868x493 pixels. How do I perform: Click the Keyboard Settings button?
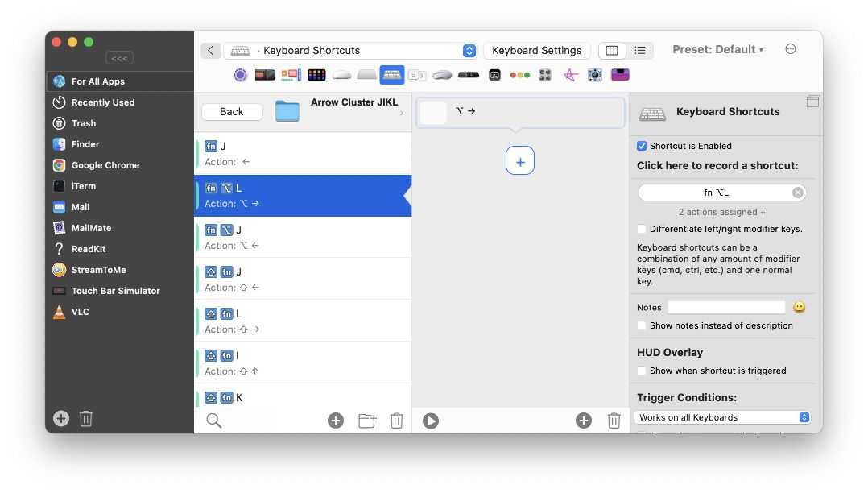click(x=537, y=50)
